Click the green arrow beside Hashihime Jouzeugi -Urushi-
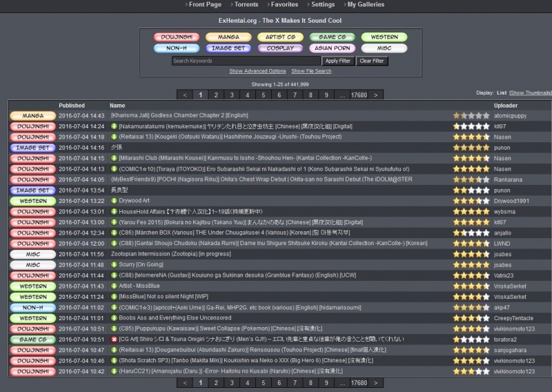The image size is (552, 392). (114, 137)
